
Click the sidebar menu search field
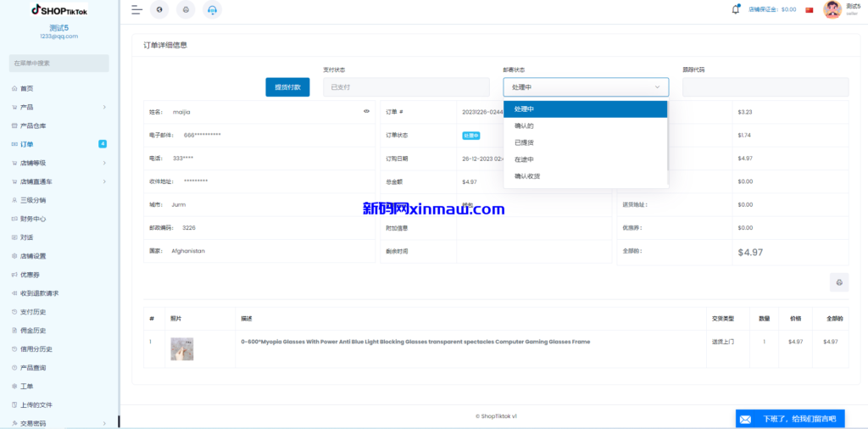point(59,63)
